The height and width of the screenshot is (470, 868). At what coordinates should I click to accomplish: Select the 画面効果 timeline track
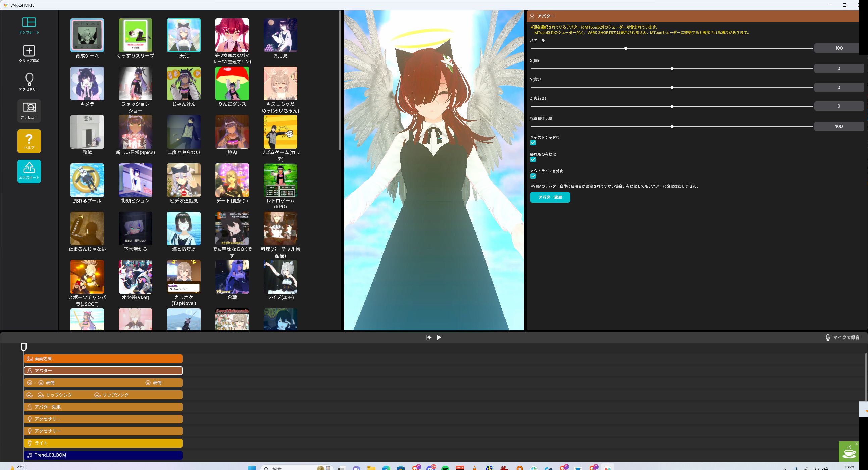click(x=103, y=359)
